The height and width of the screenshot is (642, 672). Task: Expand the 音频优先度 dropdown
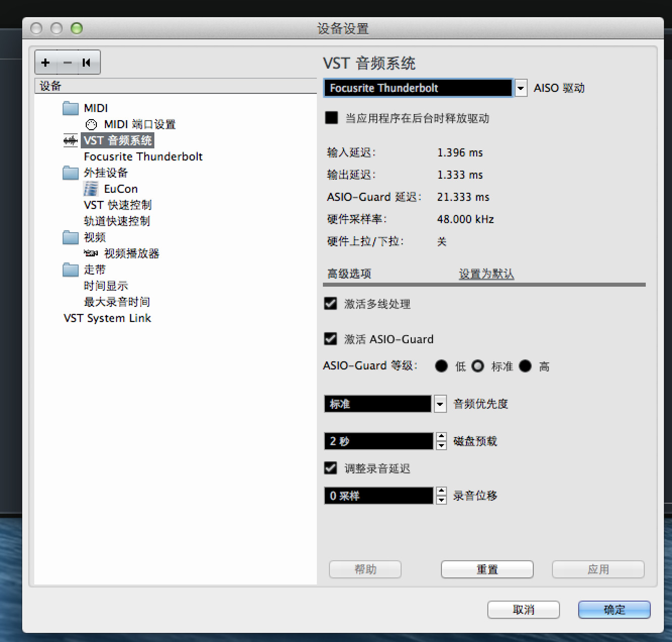click(x=440, y=404)
